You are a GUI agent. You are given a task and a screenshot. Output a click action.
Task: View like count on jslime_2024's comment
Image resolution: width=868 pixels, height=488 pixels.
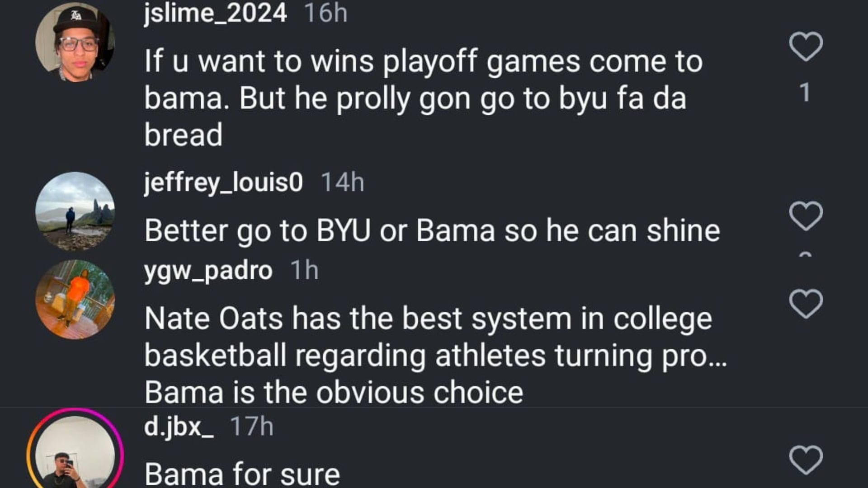805,93
